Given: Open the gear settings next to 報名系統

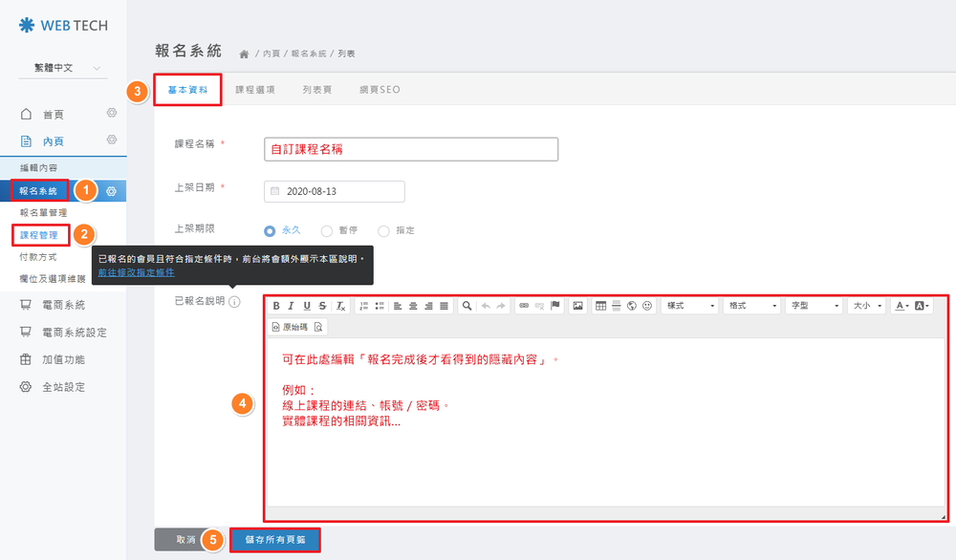Looking at the screenshot, I should point(111,191).
